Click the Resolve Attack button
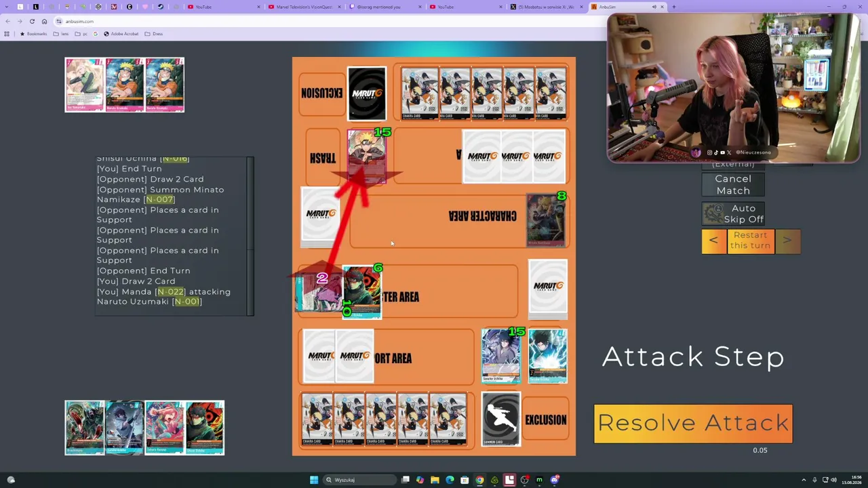The width and height of the screenshot is (868, 488). 693,424
